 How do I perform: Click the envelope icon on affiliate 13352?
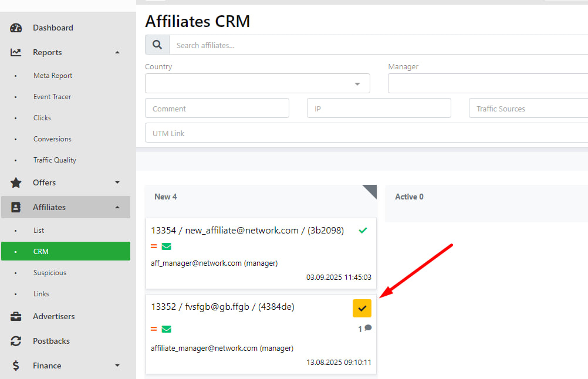point(167,329)
